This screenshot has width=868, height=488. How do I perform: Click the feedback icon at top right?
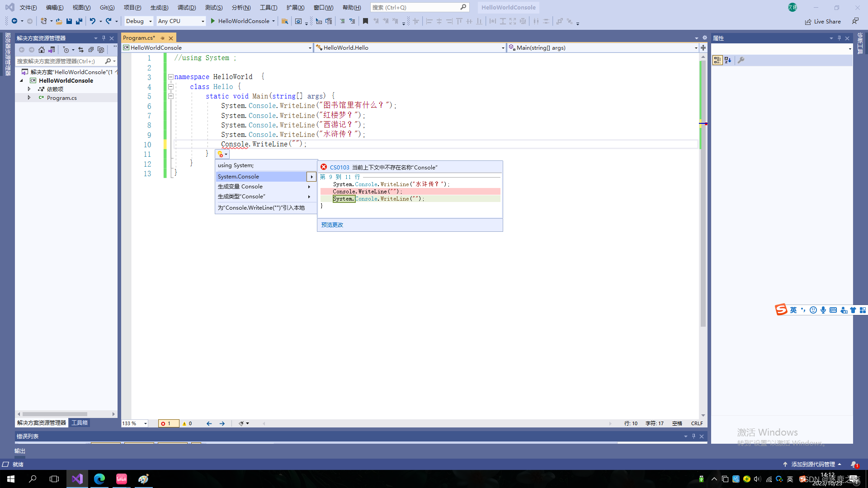pos(855,21)
